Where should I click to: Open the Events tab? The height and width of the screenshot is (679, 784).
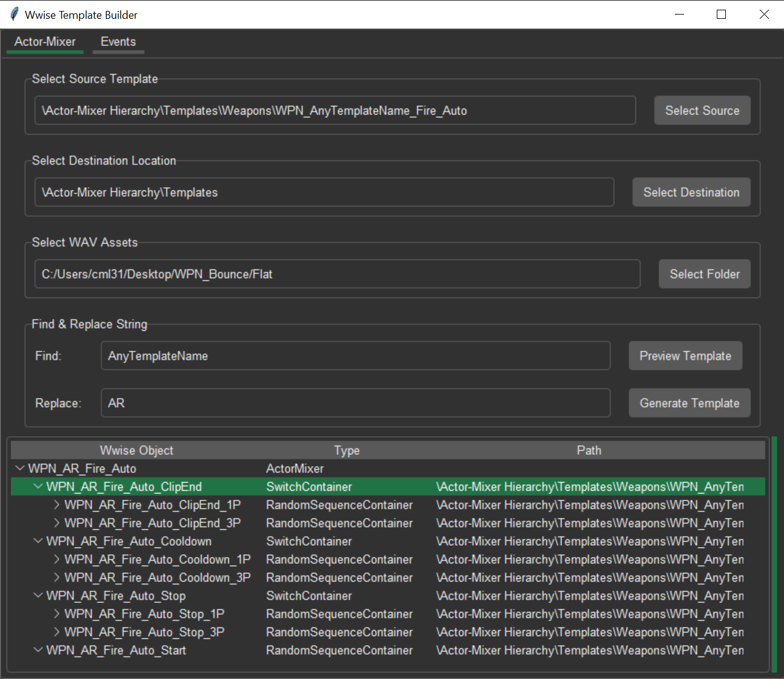(118, 42)
